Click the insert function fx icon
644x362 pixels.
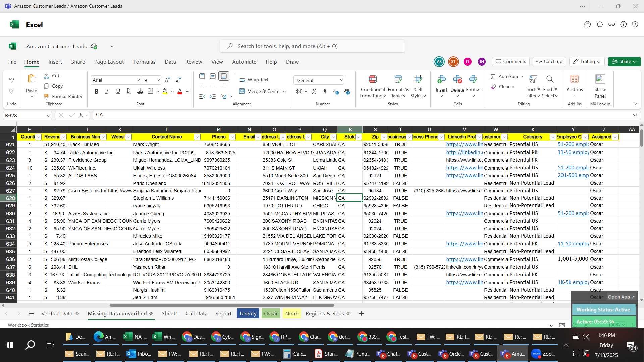point(81,115)
